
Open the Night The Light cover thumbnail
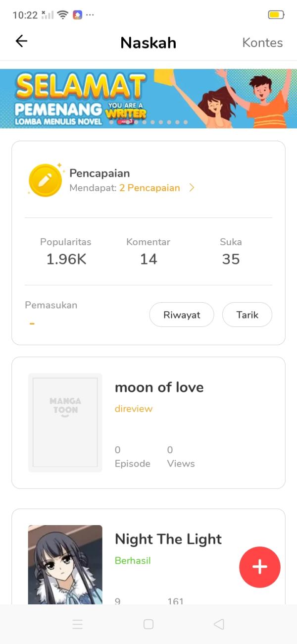pyautogui.click(x=65, y=565)
